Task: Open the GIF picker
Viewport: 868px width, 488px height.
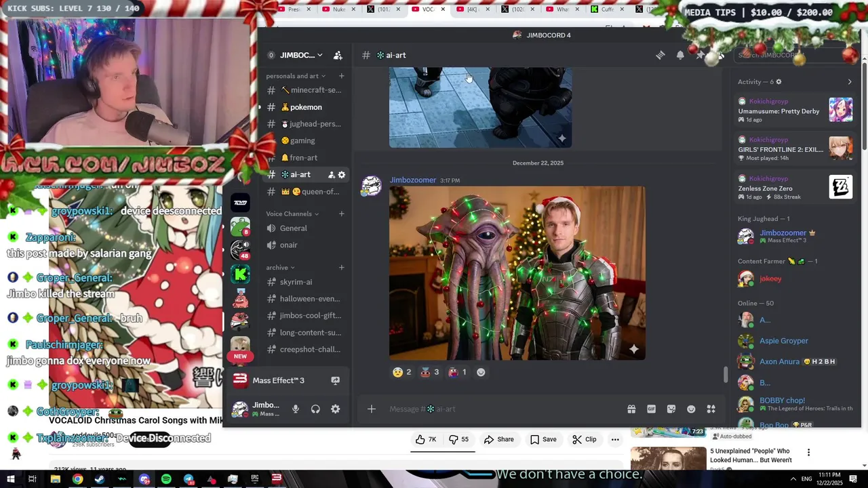Action: (x=651, y=409)
